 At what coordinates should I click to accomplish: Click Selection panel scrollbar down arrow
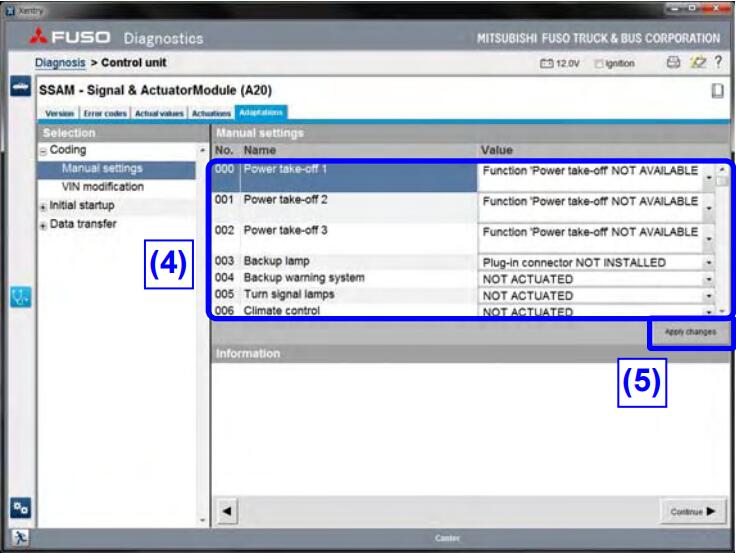coord(202,520)
